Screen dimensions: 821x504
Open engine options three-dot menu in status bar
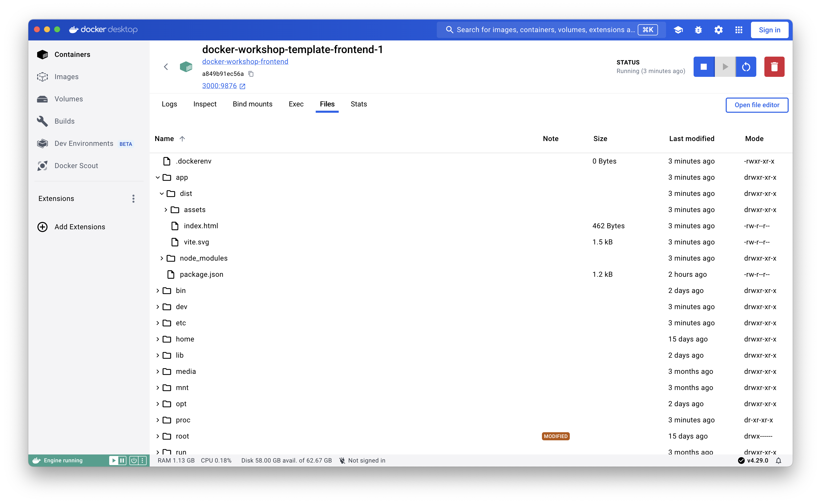pos(142,460)
